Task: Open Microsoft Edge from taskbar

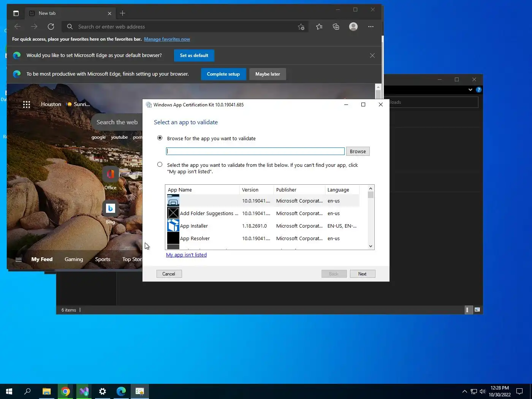Action: [121, 391]
